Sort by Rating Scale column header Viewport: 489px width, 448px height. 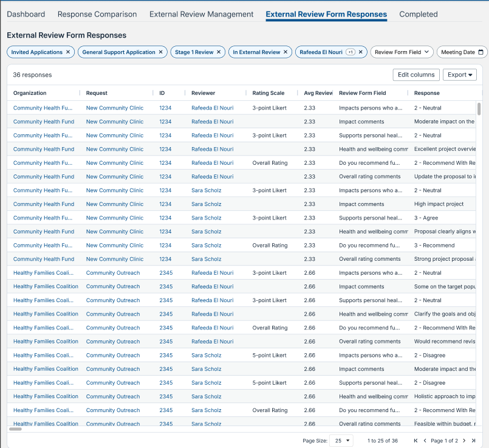click(268, 93)
